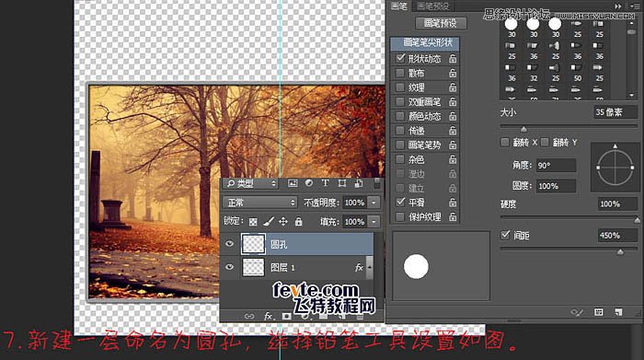Screen dimensions: 644x360
Task: Click the lock position move icon
Action: pyautogui.click(x=283, y=222)
